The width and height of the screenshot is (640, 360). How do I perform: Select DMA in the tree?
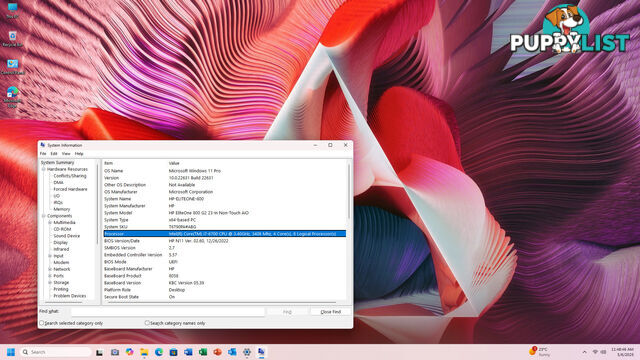coord(58,182)
